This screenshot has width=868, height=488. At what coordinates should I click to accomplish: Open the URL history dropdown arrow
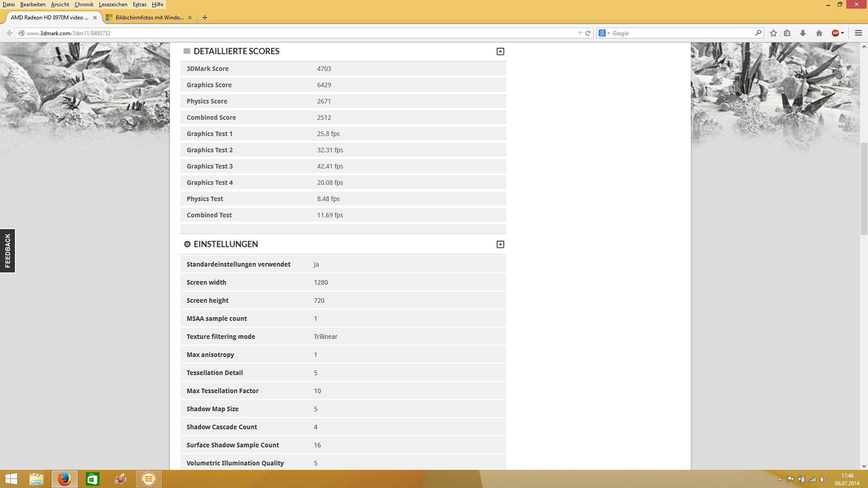(580, 33)
